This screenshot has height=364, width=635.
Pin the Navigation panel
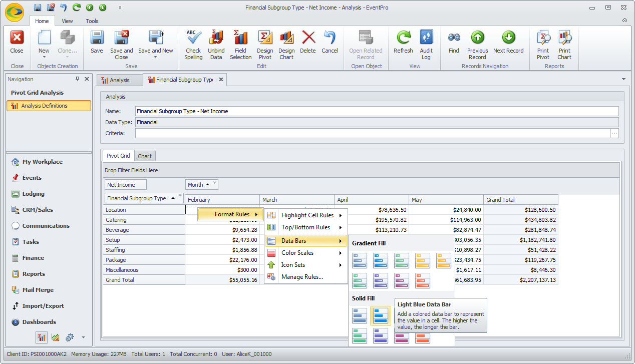click(77, 79)
